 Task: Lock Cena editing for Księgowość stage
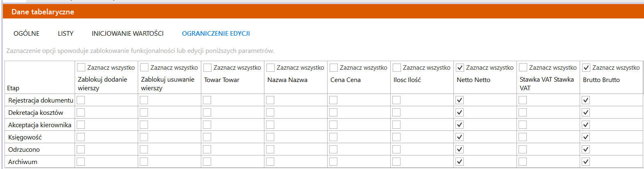(x=333, y=137)
